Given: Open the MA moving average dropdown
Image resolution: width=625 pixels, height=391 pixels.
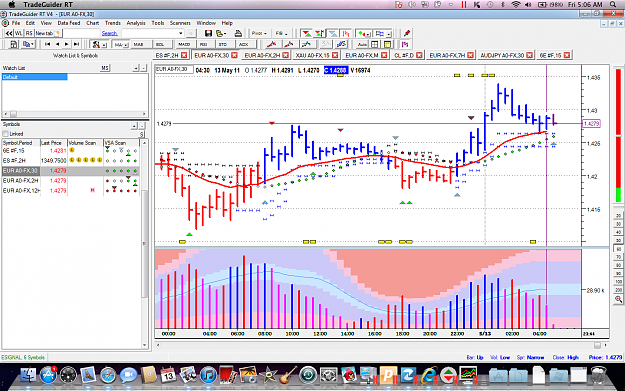Looking at the screenshot, I should (120, 44).
